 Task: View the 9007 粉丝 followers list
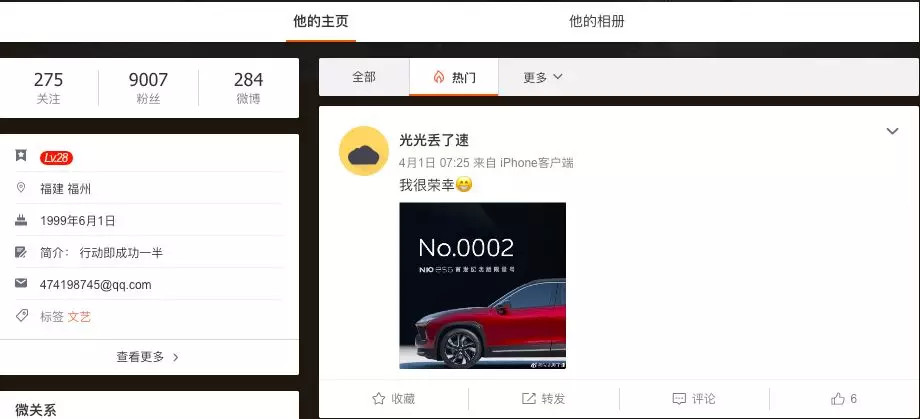(148, 87)
